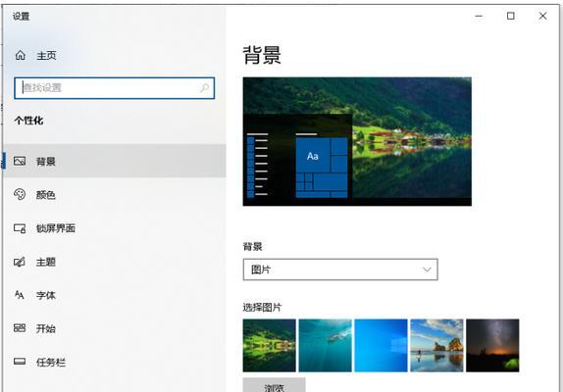Viewport: 563px width, 392px height.
Task: Click the 开始 tiles icon
Action: point(20,328)
